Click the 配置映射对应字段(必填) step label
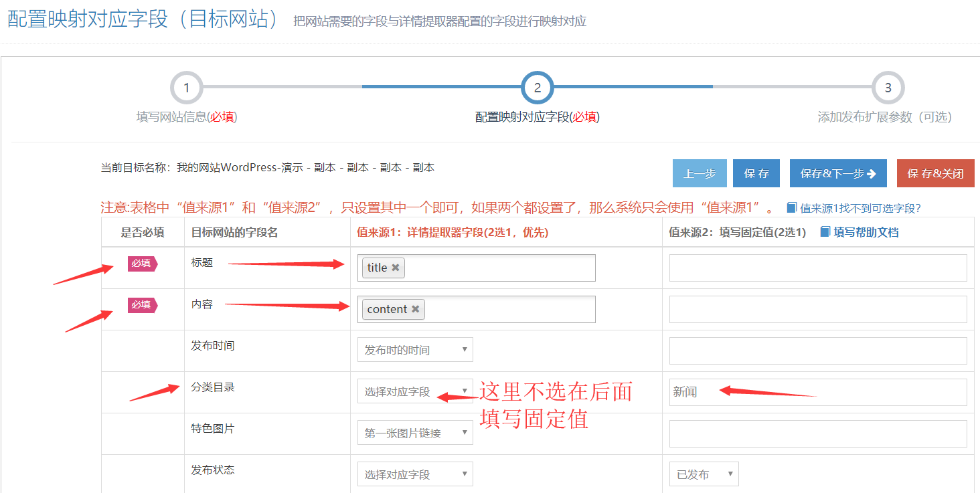The height and width of the screenshot is (493, 980). [x=538, y=117]
